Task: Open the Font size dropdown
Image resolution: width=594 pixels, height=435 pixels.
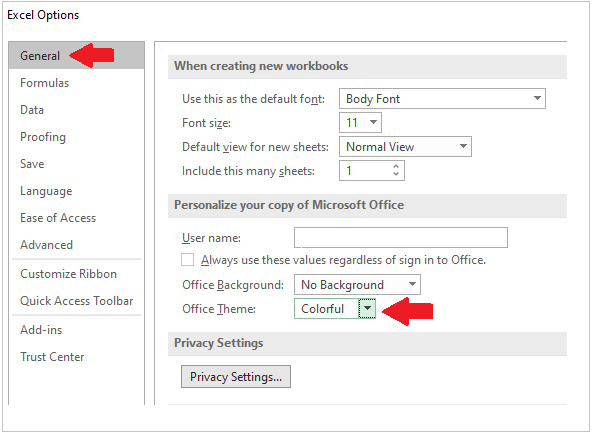Action: [x=373, y=122]
